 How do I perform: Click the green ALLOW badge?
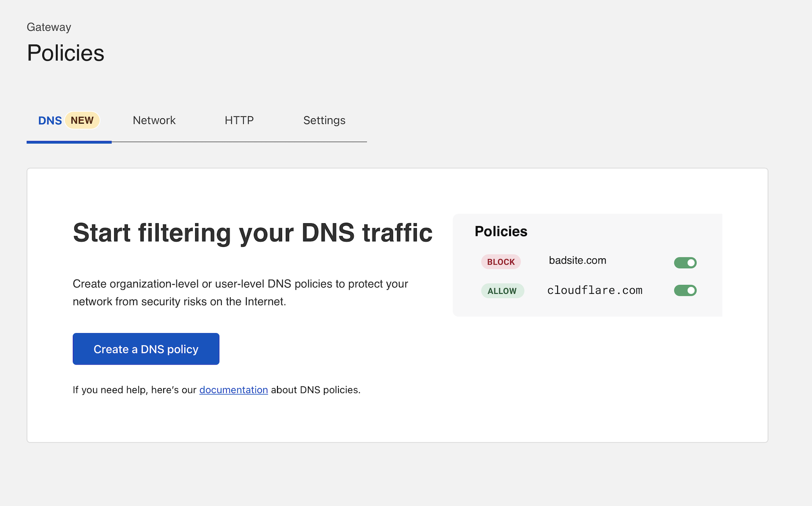click(502, 291)
